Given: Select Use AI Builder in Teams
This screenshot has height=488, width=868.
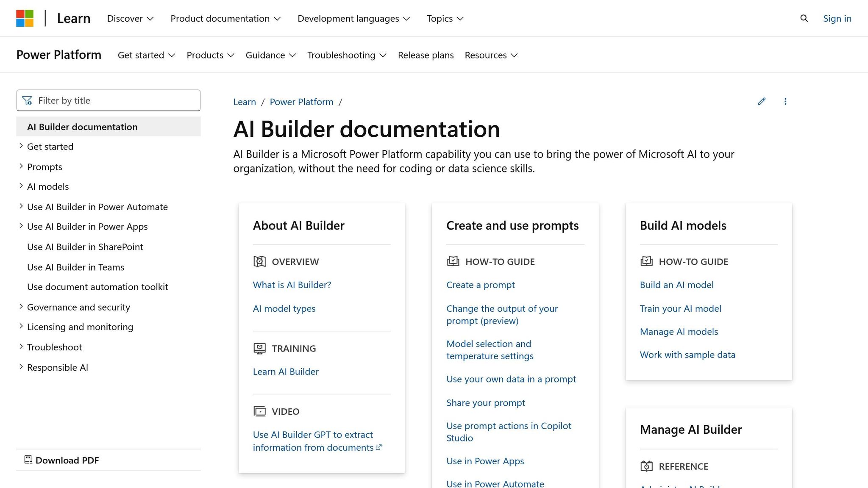Looking at the screenshot, I should pos(75,267).
